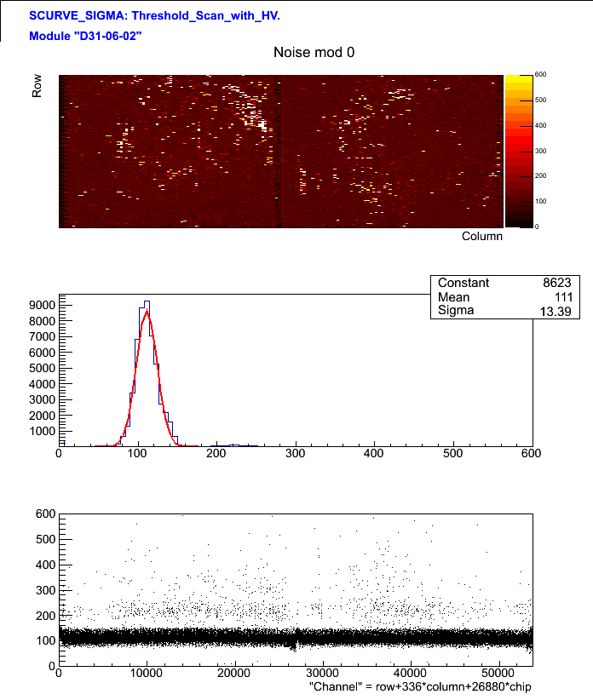
Task: Click the 600 y-axis label on scatter plot
Action: coord(45,514)
